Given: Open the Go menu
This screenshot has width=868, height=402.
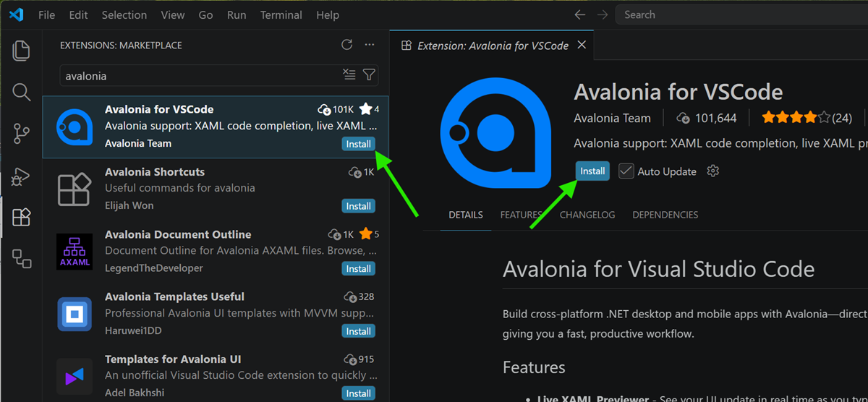Looking at the screenshot, I should [x=205, y=14].
